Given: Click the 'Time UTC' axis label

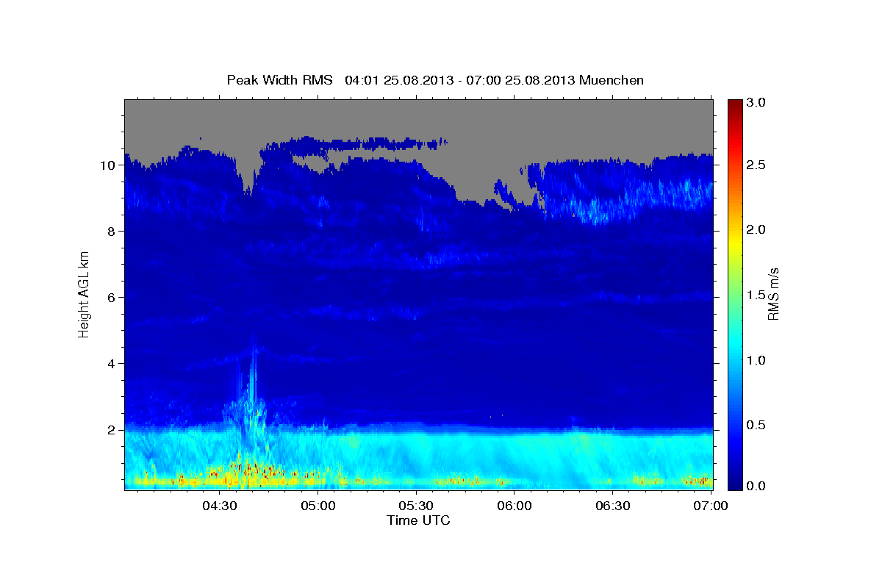Looking at the screenshot, I should point(418,520).
